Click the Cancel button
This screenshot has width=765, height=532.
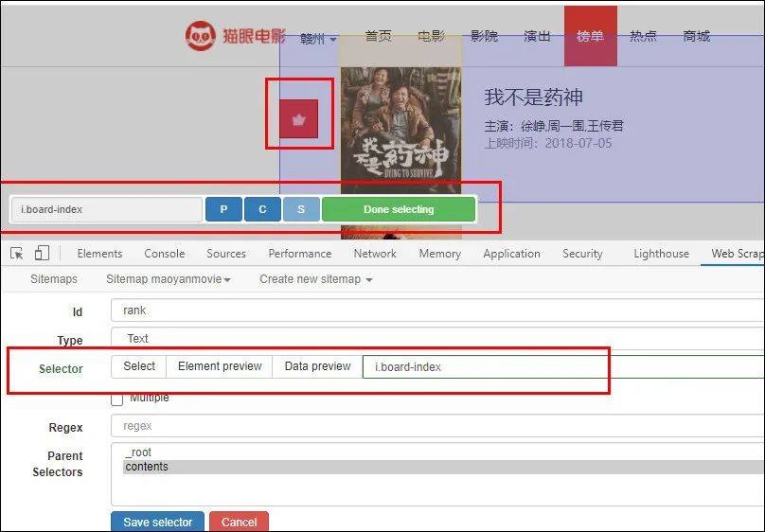pos(239,522)
